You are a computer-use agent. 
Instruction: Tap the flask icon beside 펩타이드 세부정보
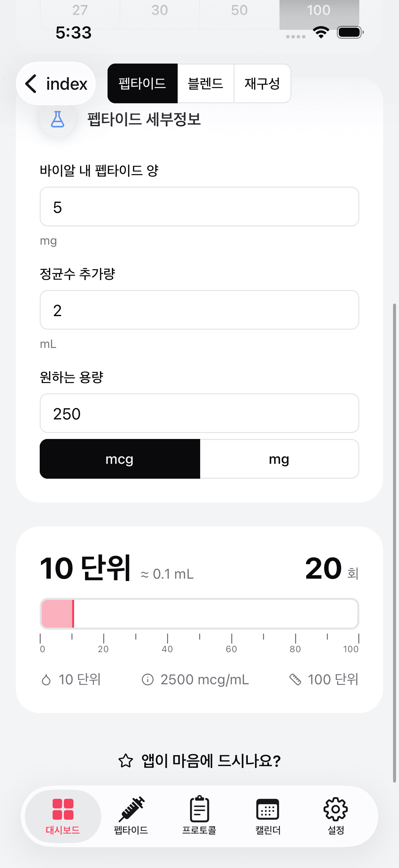coord(57,119)
